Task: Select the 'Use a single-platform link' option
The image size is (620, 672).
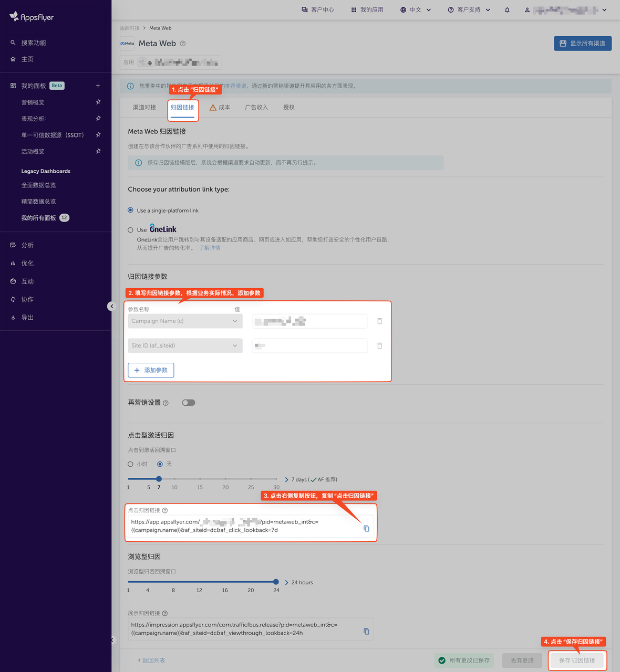Action: click(x=130, y=210)
